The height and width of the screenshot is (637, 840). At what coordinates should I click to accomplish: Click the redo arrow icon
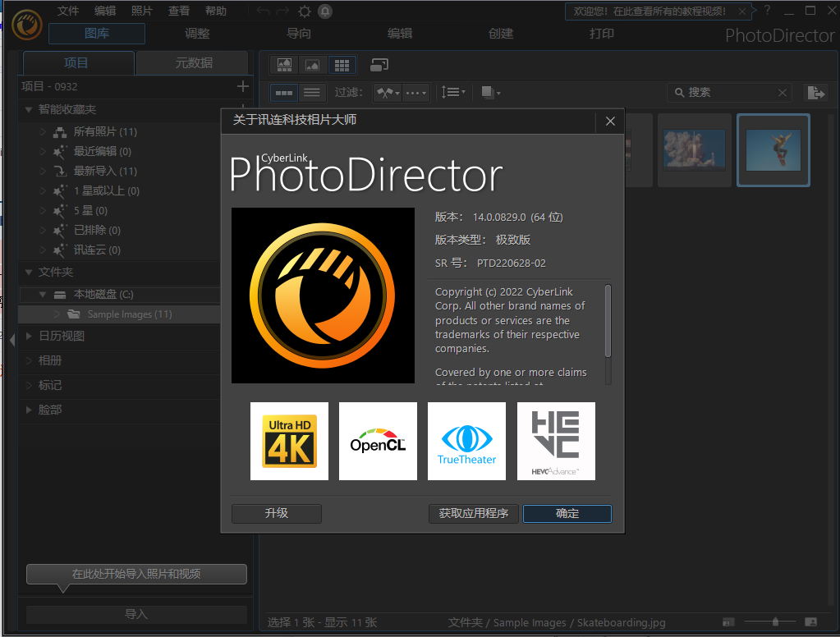tap(282, 11)
